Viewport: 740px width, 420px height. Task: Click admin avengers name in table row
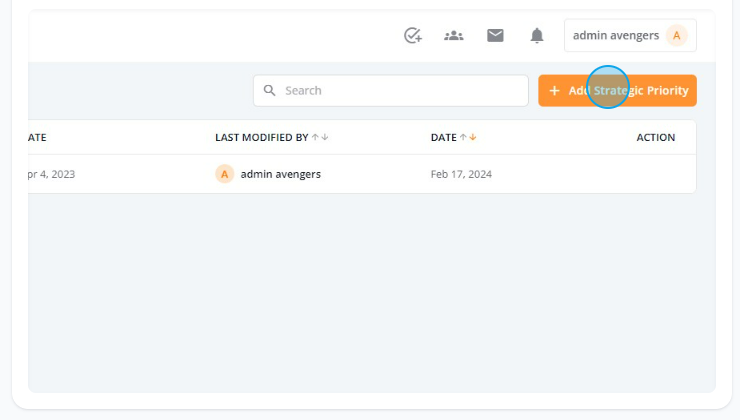(x=280, y=174)
